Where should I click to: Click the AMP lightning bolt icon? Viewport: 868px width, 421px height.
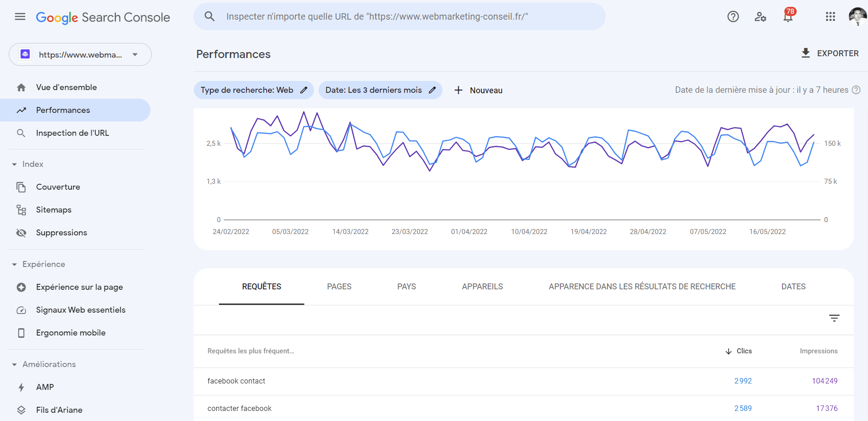click(x=21, y=387)
